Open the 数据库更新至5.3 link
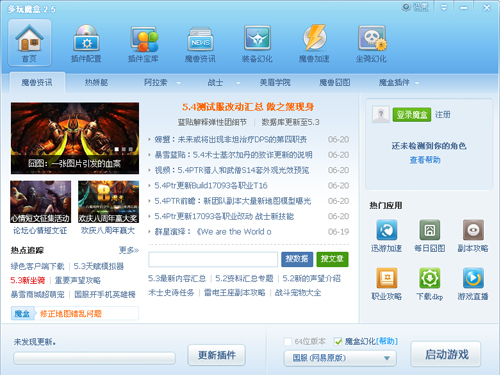Screen dimensions: 500x375 coord(290,122)
